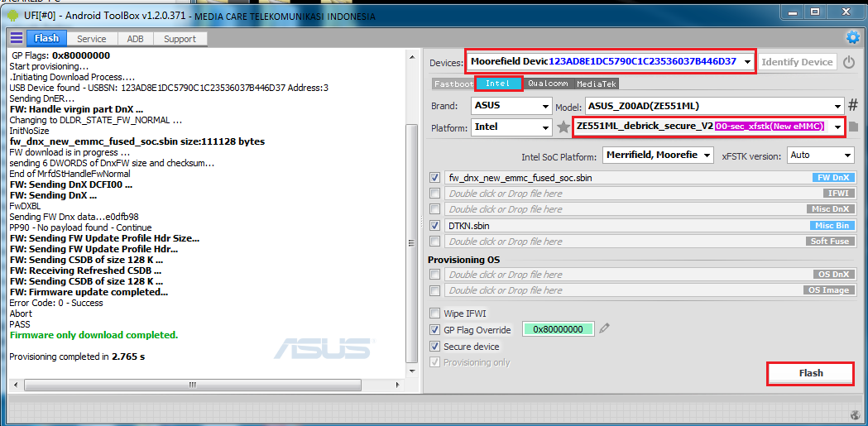Open the settings gear icon
The width and height of the screenshot is (868, 426).
coord(852,37)
